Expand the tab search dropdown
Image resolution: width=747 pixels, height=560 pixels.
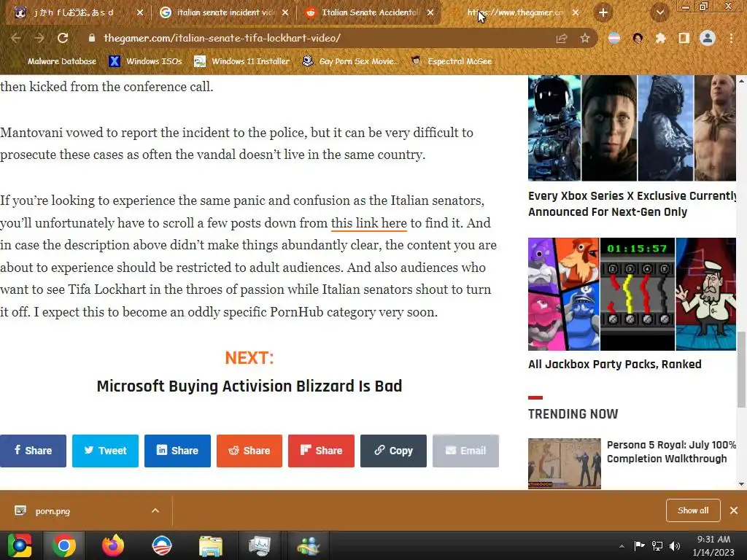(x=659, y=12)
